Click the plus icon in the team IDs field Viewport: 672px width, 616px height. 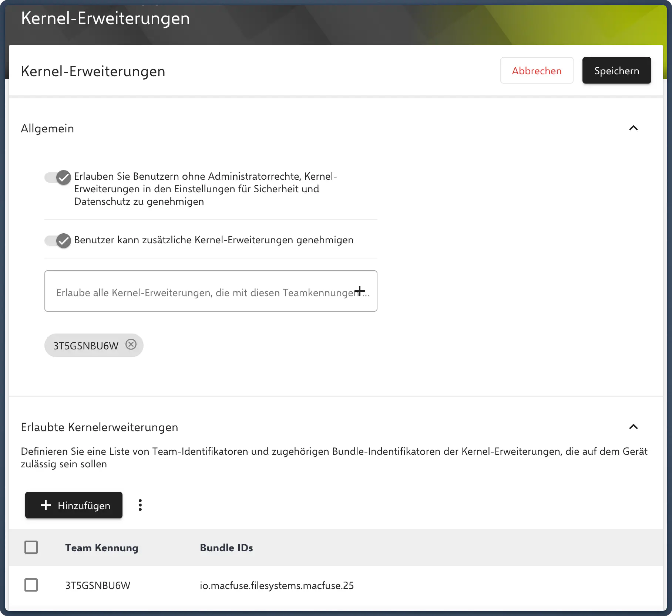click(359, 291)
